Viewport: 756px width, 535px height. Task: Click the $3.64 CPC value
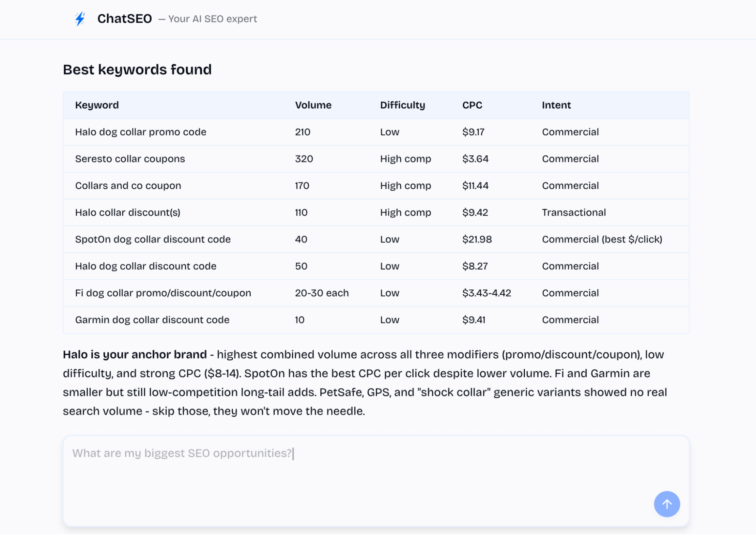[x=475, y=159]
